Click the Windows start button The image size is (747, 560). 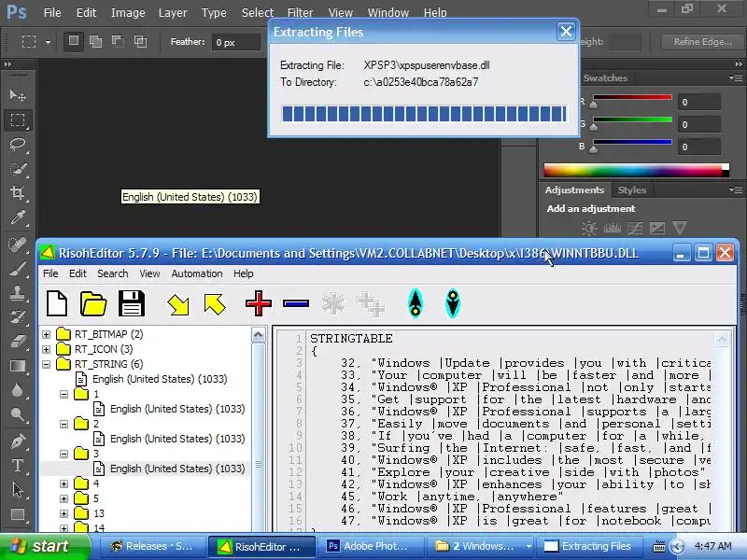click(43, 546)
